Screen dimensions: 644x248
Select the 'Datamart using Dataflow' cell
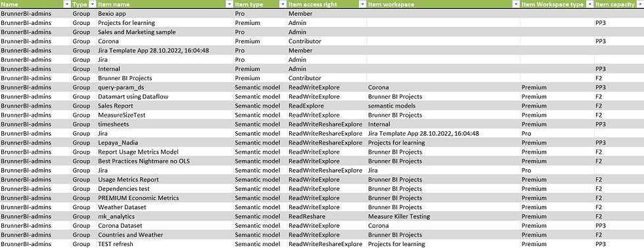pyautogui.click(x=165, y=96)
